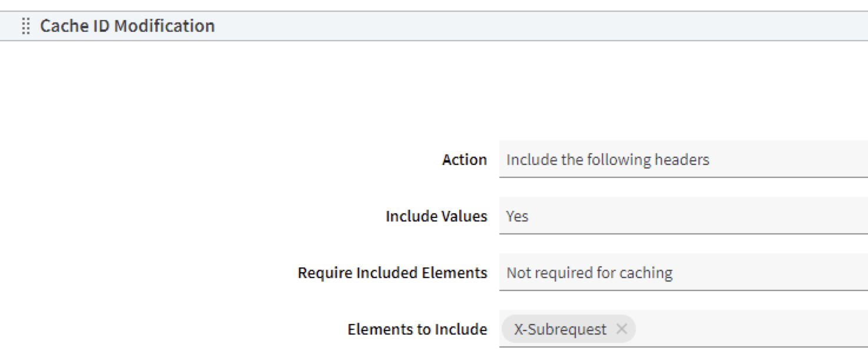Expand the Require Included Elements dropdown
The image size is (868, 357).
pos(683,273)
